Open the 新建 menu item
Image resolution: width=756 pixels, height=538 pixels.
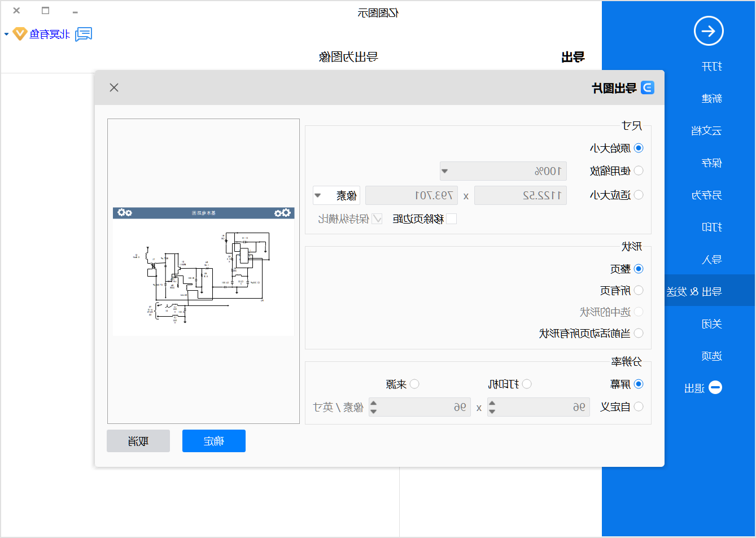pos(712,99)
